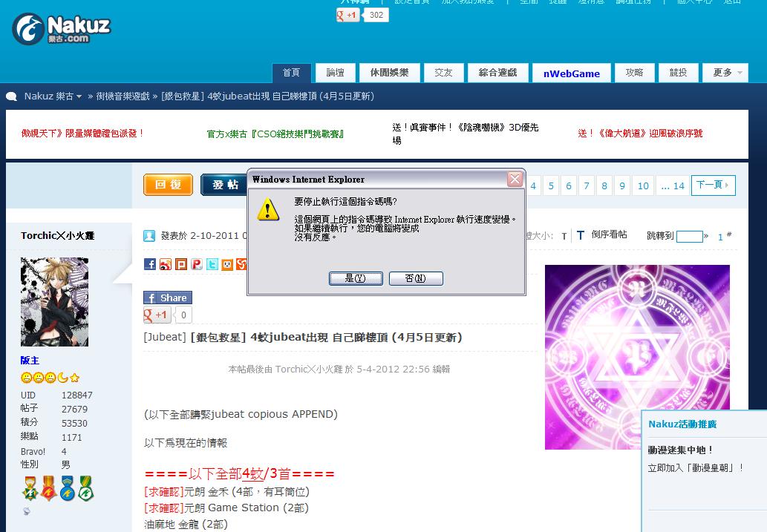Viewport: 767px width, 532px height.
Task: Share post via orange smiley face icon
Action: tap(227, 264)
